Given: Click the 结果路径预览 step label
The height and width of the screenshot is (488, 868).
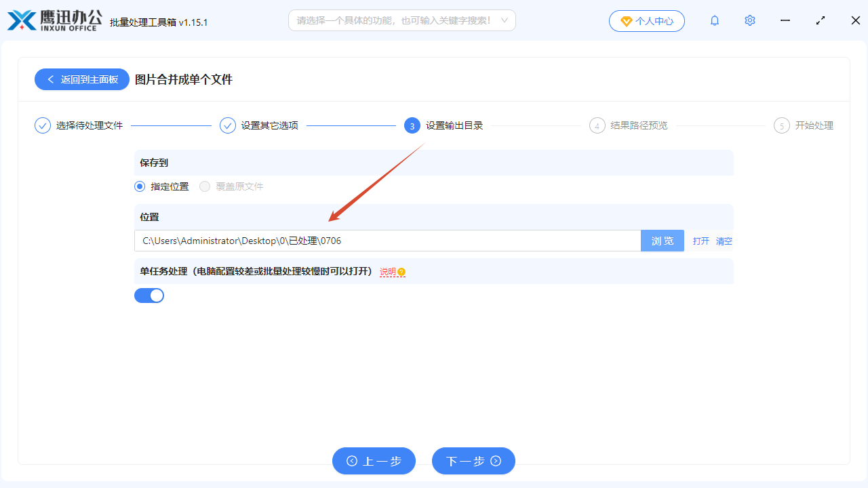Looking at the screenshot, I should 639,125.
